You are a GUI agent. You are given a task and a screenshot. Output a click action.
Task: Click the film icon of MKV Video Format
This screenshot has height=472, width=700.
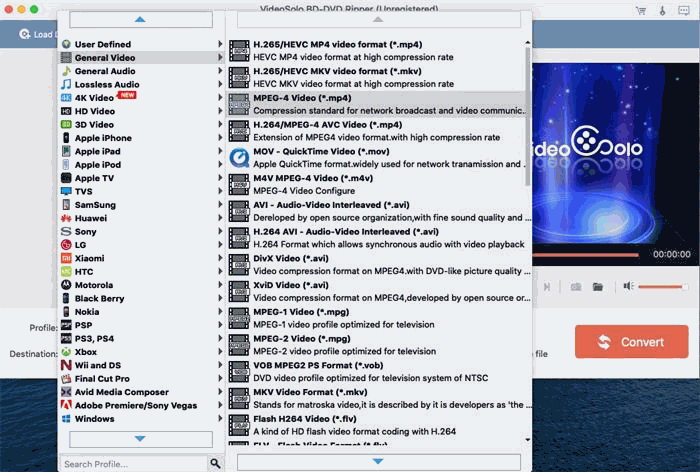[239, 398]
